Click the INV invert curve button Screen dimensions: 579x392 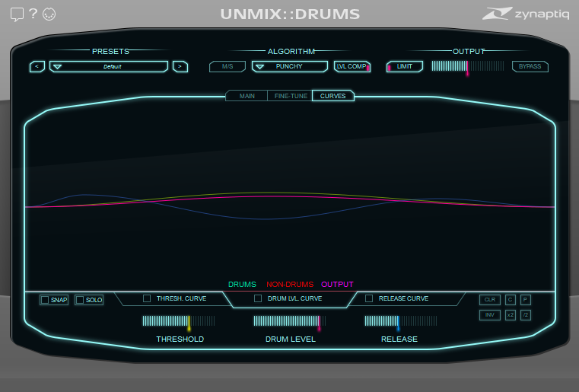point(490,315)
